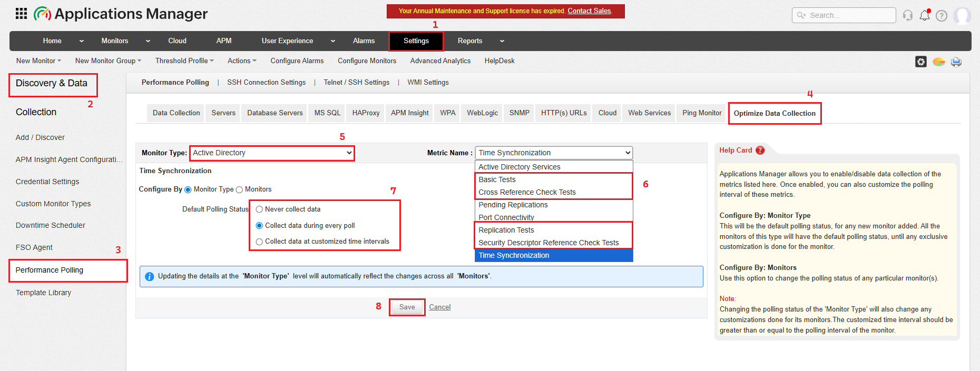The image size is (980, 371).
Task: Click the printer icon
Action: [956, 62]
